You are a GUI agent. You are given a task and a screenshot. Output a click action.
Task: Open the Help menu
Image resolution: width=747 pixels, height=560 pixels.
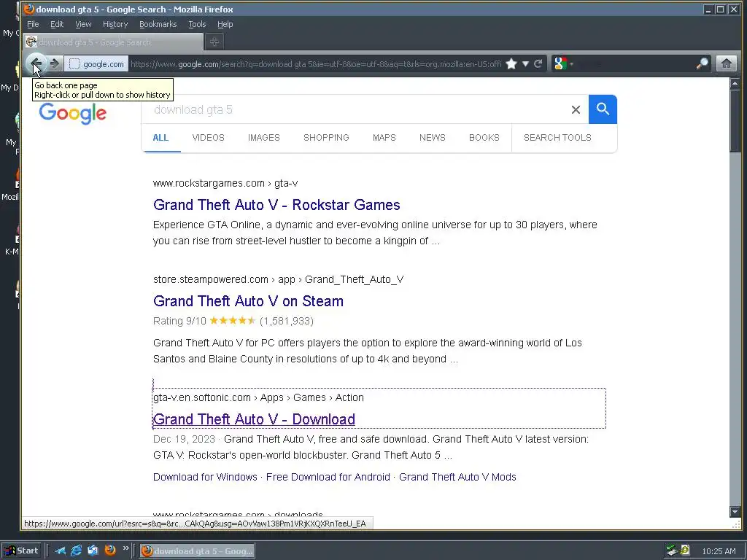pos(225,24)
